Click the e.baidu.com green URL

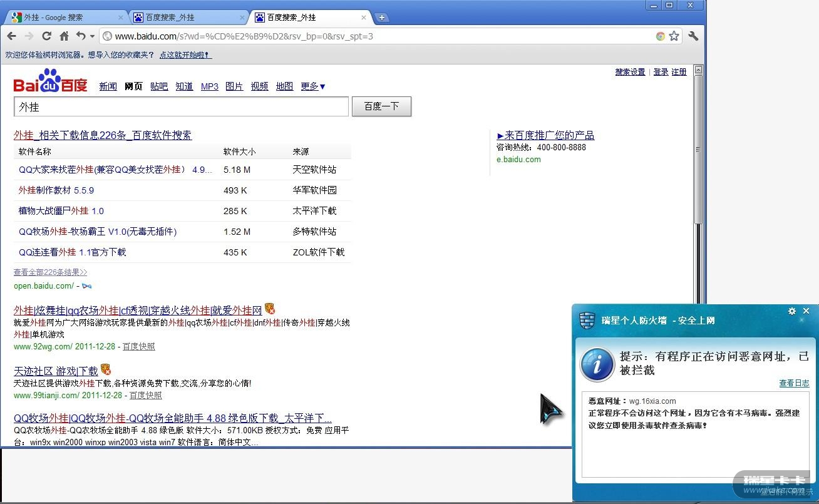(518, 160)
